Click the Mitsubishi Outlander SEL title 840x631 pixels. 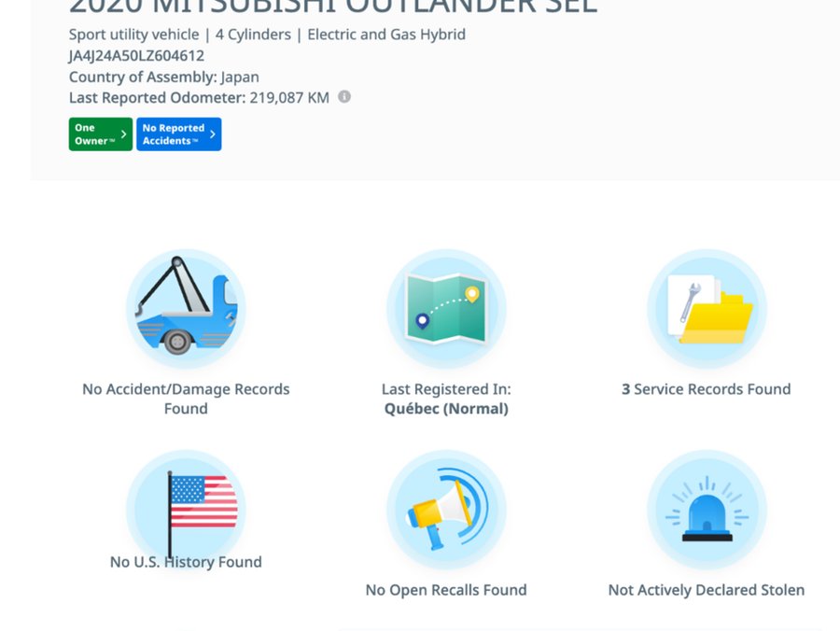tap(332, 7)
